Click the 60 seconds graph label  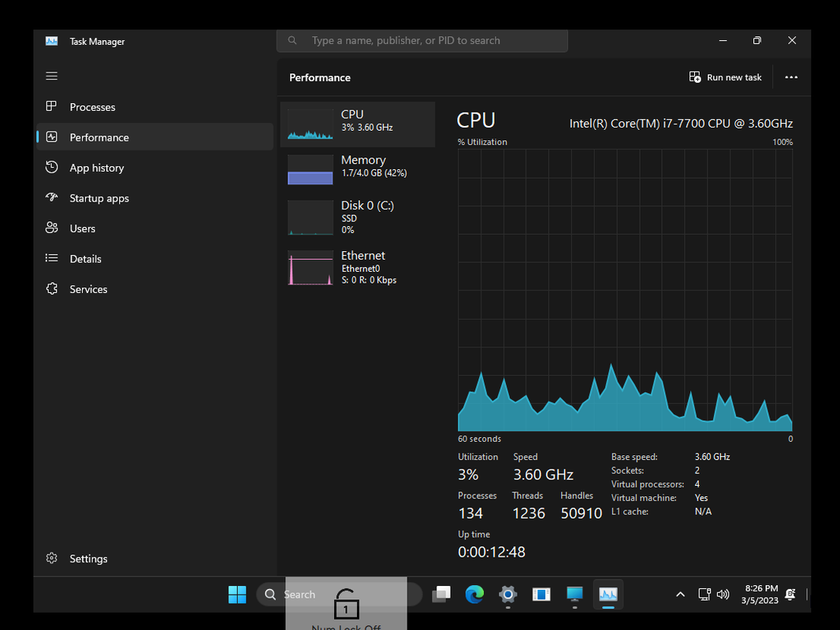point(479,439)
